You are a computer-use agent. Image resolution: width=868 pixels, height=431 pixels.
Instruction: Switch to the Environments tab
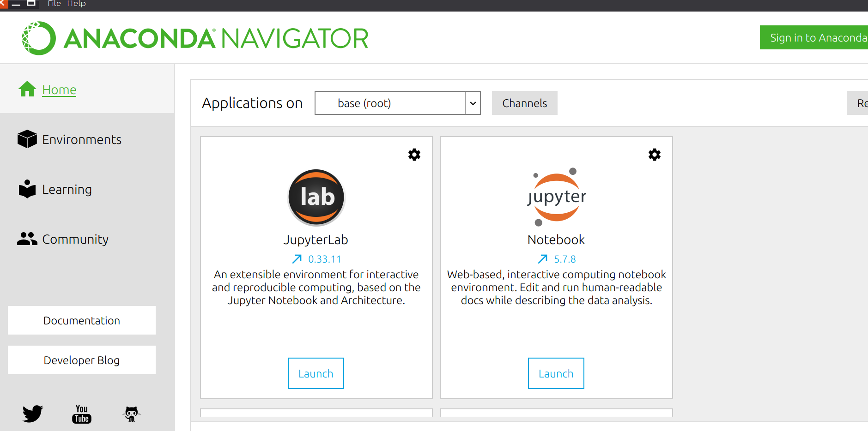(87, 139)
